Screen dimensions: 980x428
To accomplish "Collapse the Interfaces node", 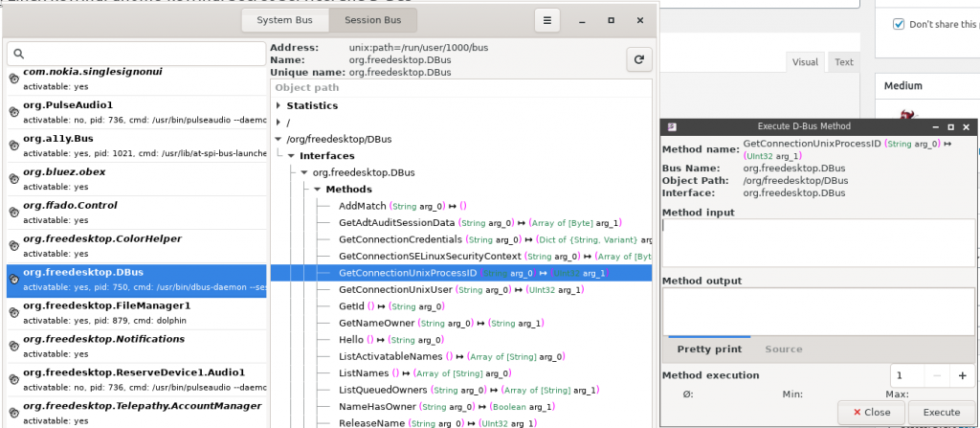I will pos(291,156).
